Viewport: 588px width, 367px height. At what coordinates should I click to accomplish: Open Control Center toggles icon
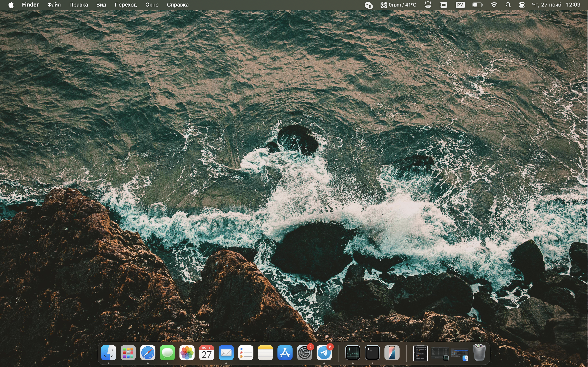522,5
